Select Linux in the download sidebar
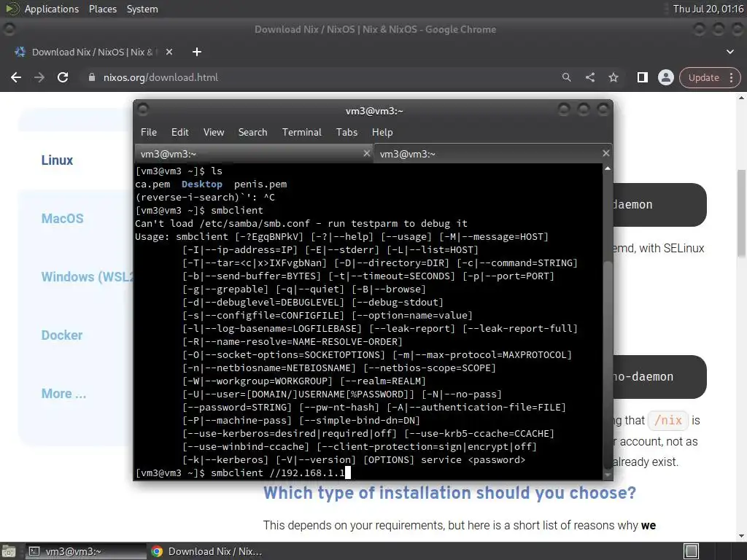 (57, 160)
